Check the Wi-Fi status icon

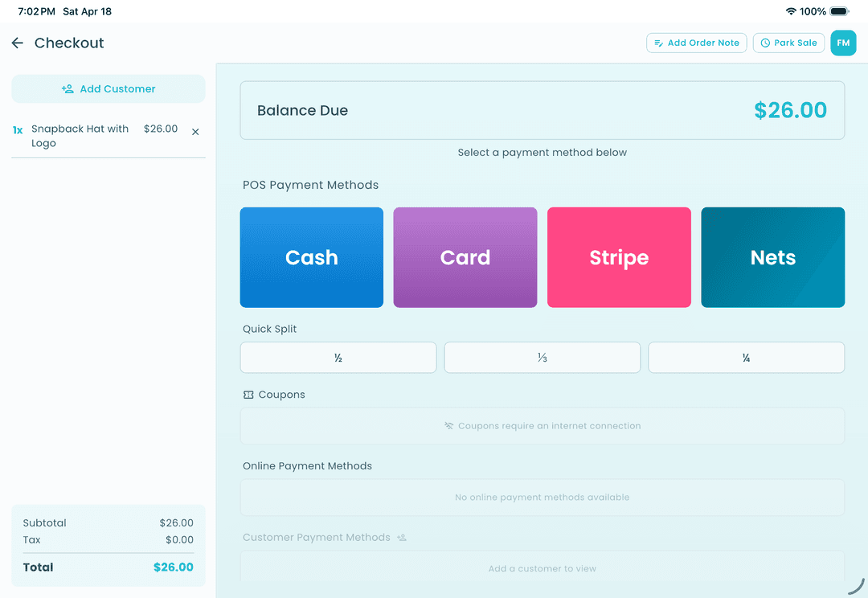[791, 11]
